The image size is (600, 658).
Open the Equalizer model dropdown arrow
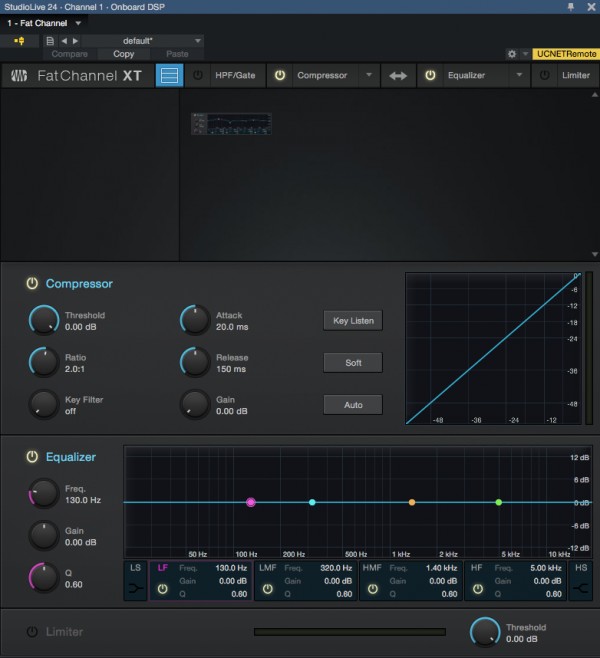pos(519,75)
